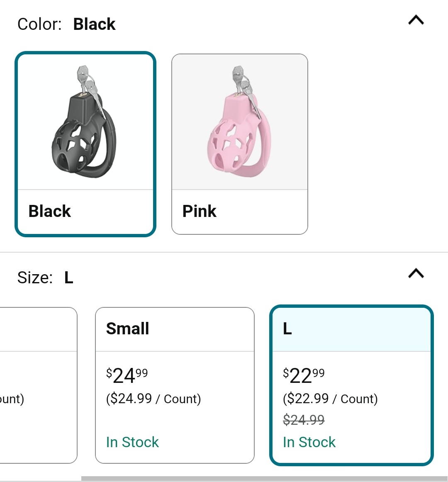The width and height of the screenshot is (448, 482).
Task: Click the black product image thumbnail
Action: (84, 122)
